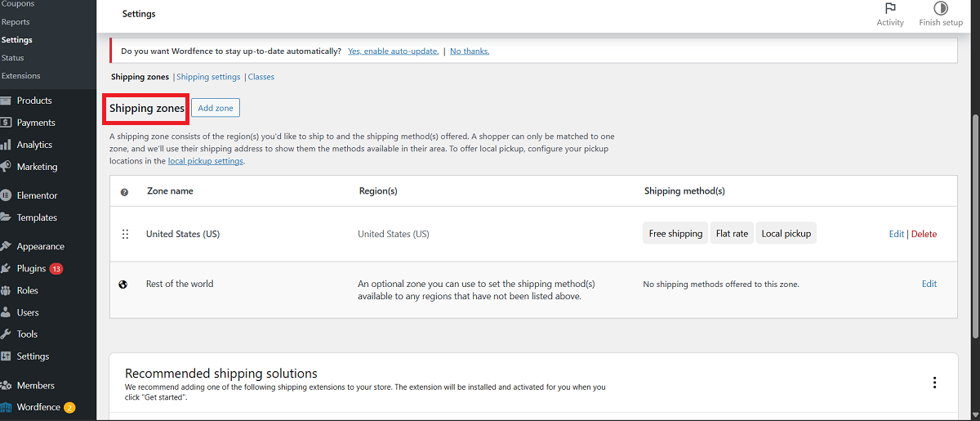The width and height of the screenshot is (980, 421).
Task: Open the Reports submenu item
Action: (x=16, y=22)
